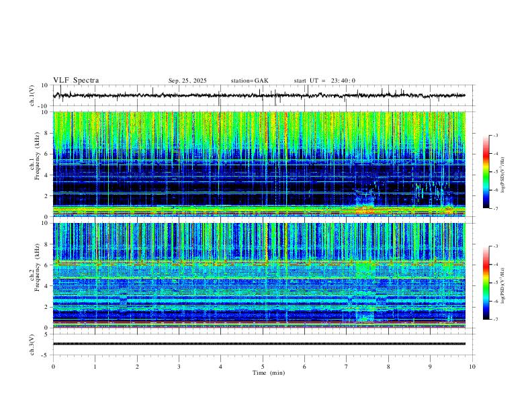Click the ch.1 burst emission near minute 7.5
The height and width of the screenshot is (411, 532).
[x=365, y=203]
